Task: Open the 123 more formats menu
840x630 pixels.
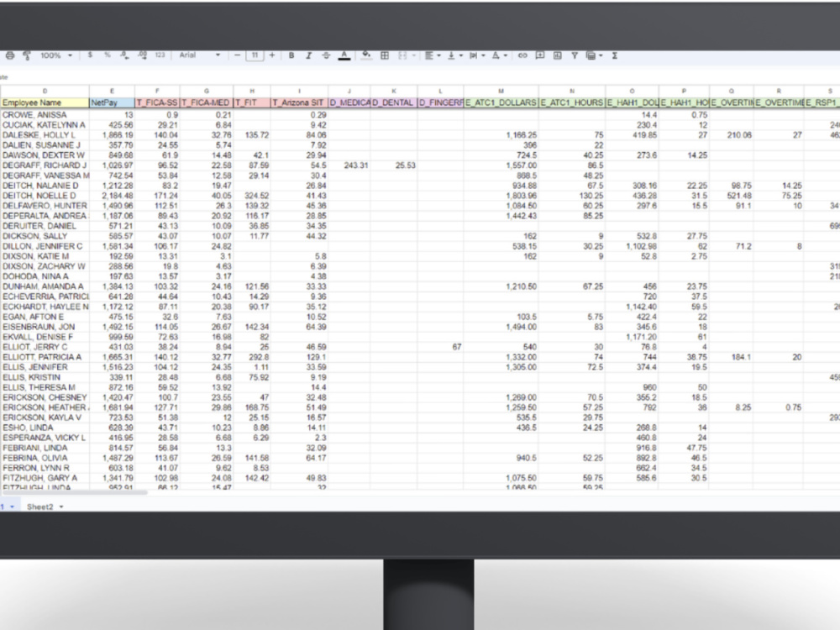Action: (160, 55)
